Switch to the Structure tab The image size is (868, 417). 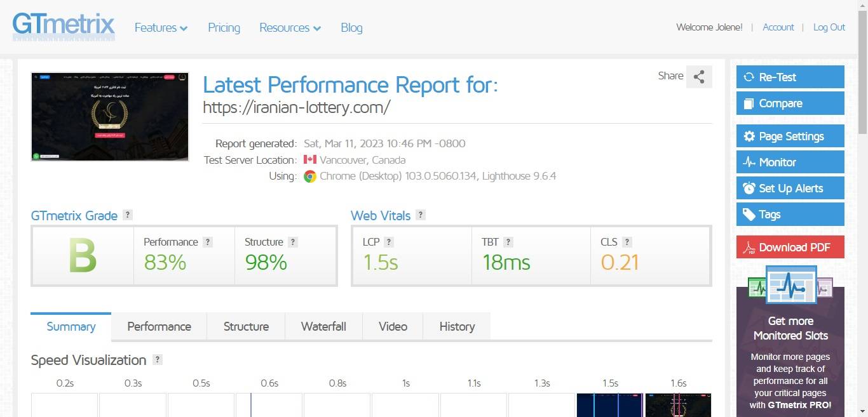click(x=246, y=326)
